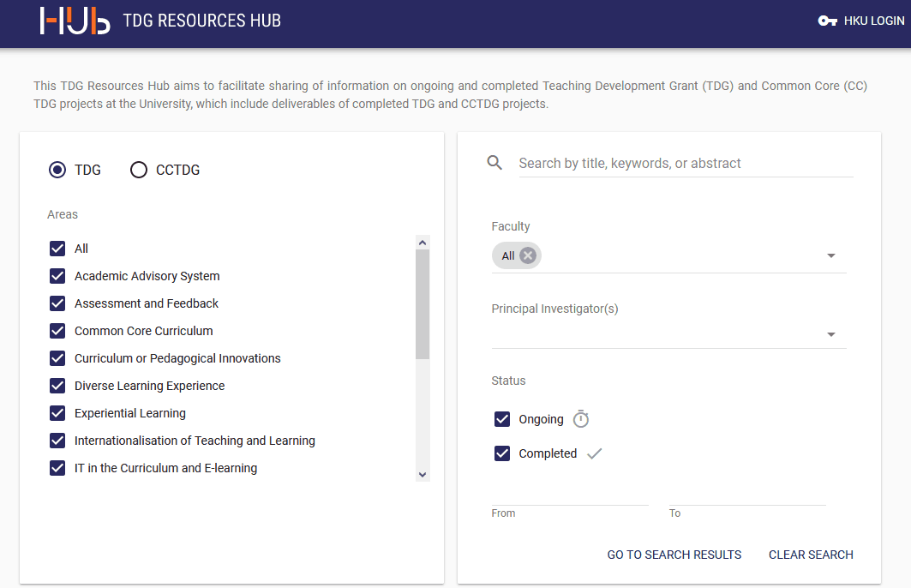Image resolution: width=911 pixels, height=588 pixels.
Task: Click the magnifying glass search icon
Action: point(494,163)
